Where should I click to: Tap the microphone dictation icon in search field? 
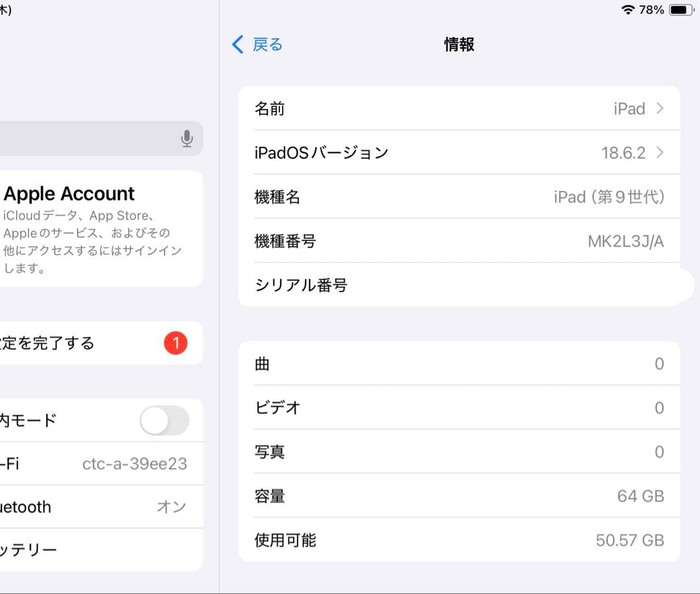pos(187,138)
